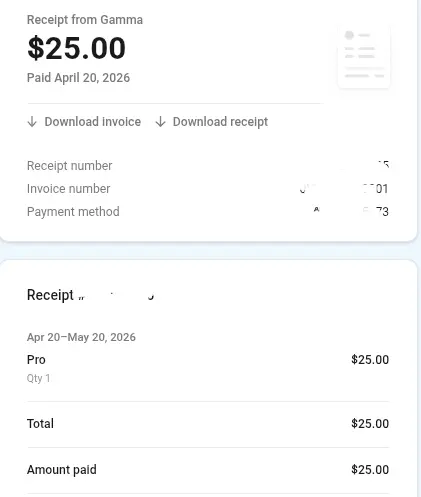Click the Receipt number label
This screenshot has width=421, height=497.
click(69, 166)
